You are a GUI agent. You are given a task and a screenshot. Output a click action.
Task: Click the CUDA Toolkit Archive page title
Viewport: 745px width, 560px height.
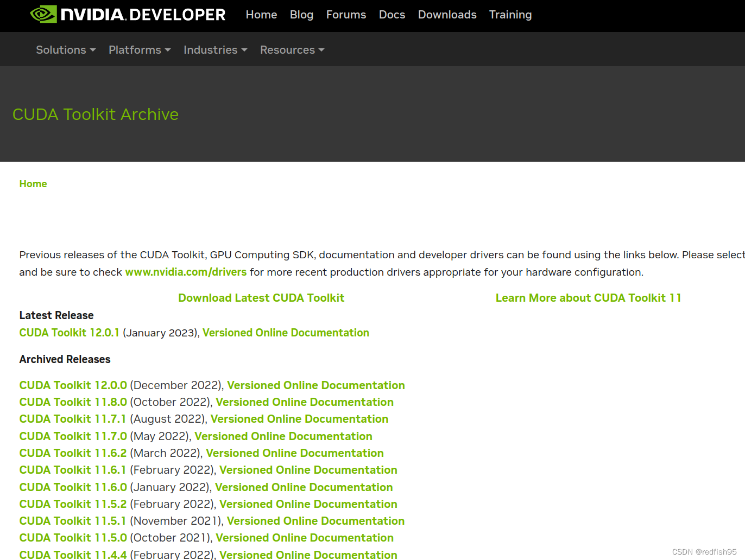click(x=96, y=114)
